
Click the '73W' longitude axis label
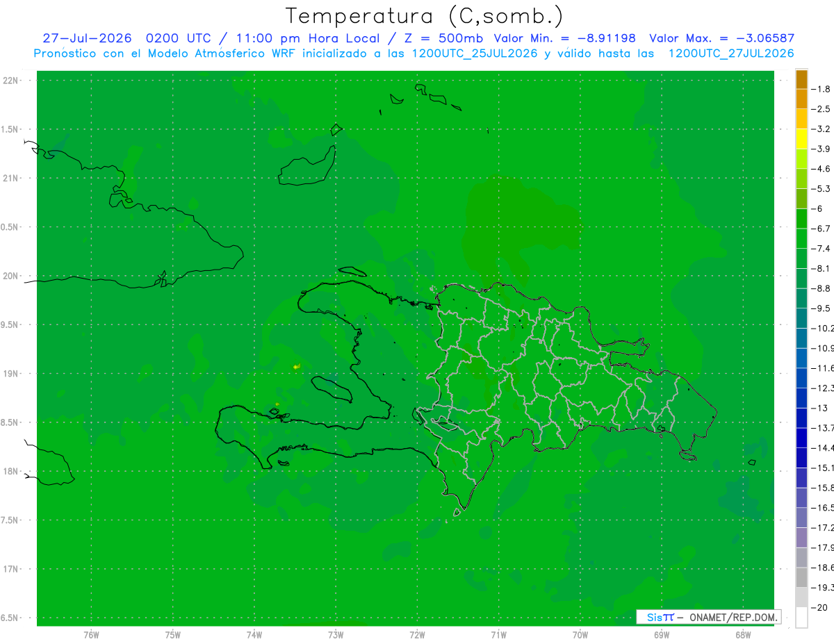click(x=336, y=634)
